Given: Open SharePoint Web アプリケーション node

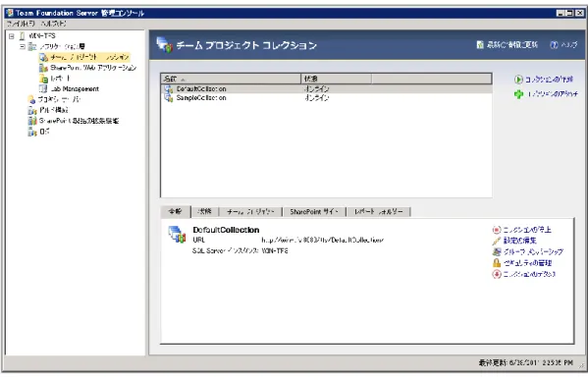Looking at the screenshot, I should pos(93,68).
